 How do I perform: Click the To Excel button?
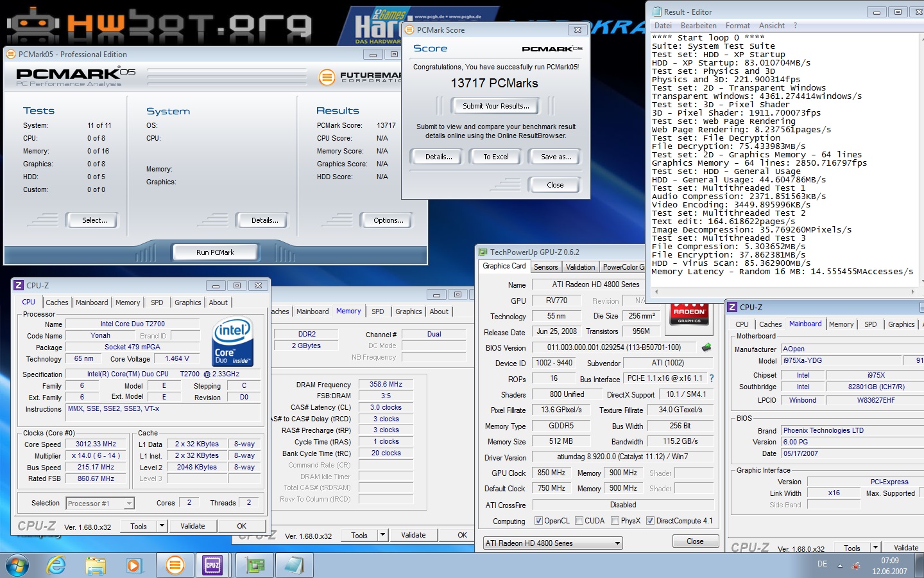coord(496,157)
